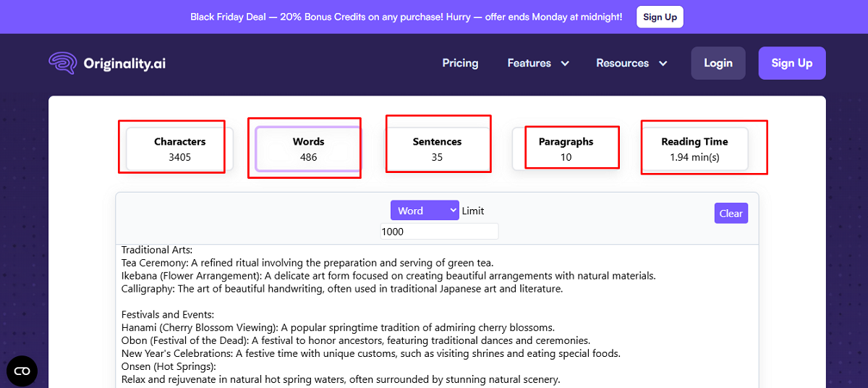
Task: Click Sign Up in Black Friday banner
Action: tap(660, 17)
